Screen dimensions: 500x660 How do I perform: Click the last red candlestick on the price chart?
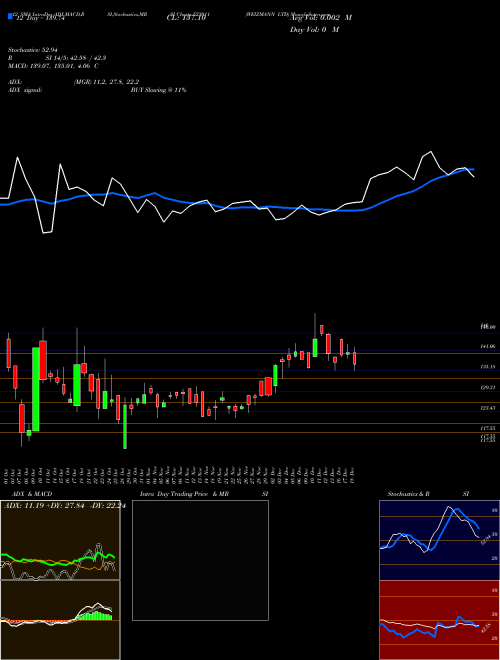(355, 359)
